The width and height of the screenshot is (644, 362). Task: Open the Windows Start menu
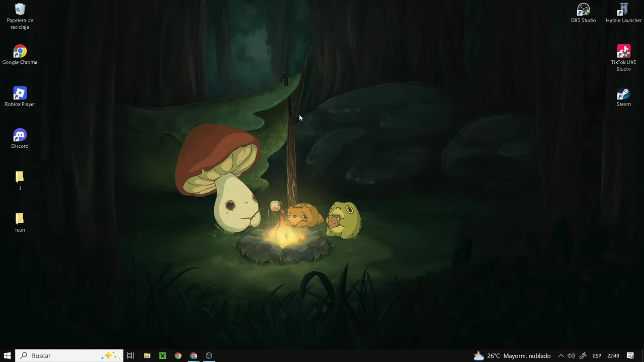pyautogui.click(x=8, y=355)
